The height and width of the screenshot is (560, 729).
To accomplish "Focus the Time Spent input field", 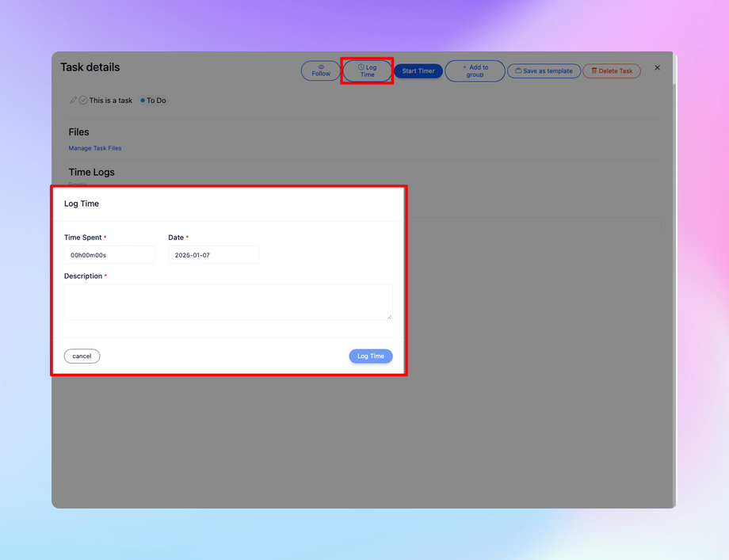I will click(109, 255).
